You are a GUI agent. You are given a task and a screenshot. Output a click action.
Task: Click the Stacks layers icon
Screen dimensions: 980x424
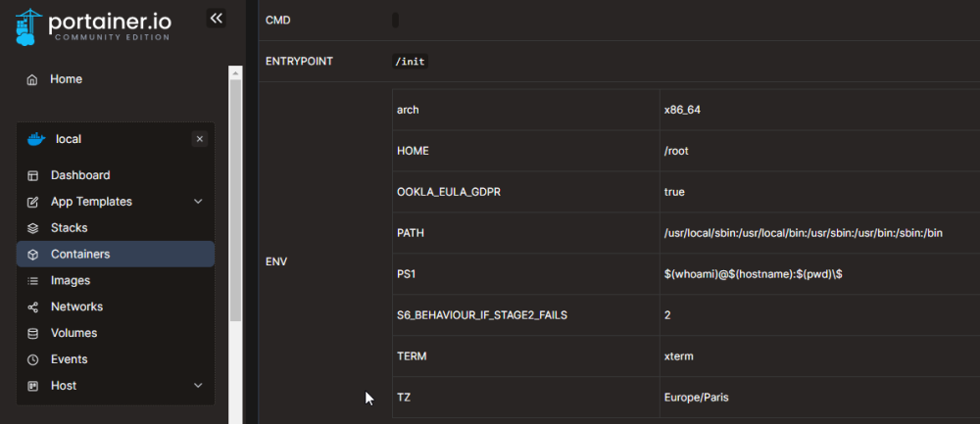(32, 228)
